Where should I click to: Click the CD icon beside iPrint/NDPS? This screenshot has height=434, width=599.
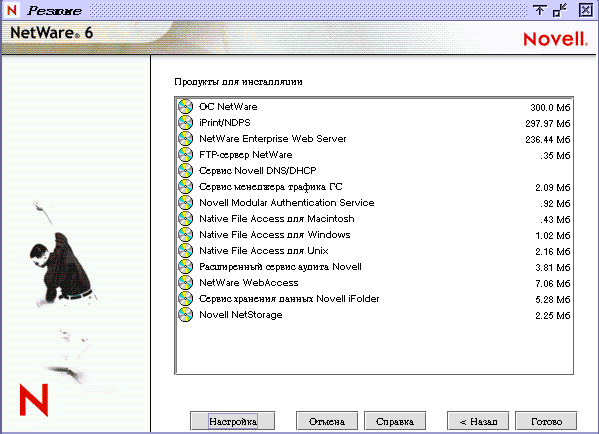tap(186, 123)
